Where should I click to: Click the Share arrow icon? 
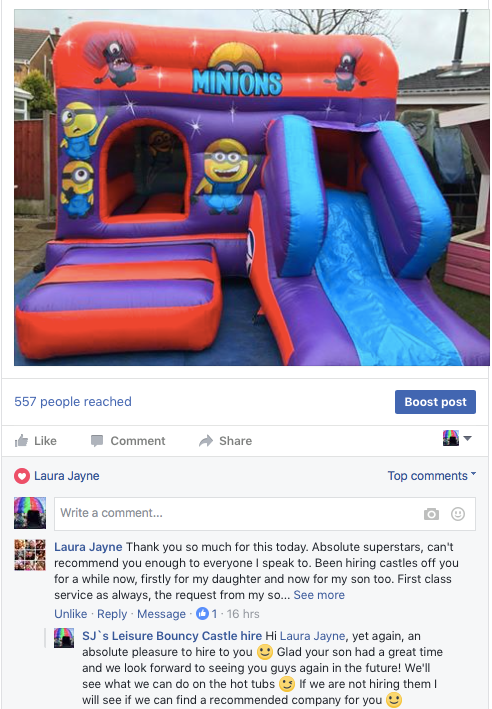(x=206, y=440)
